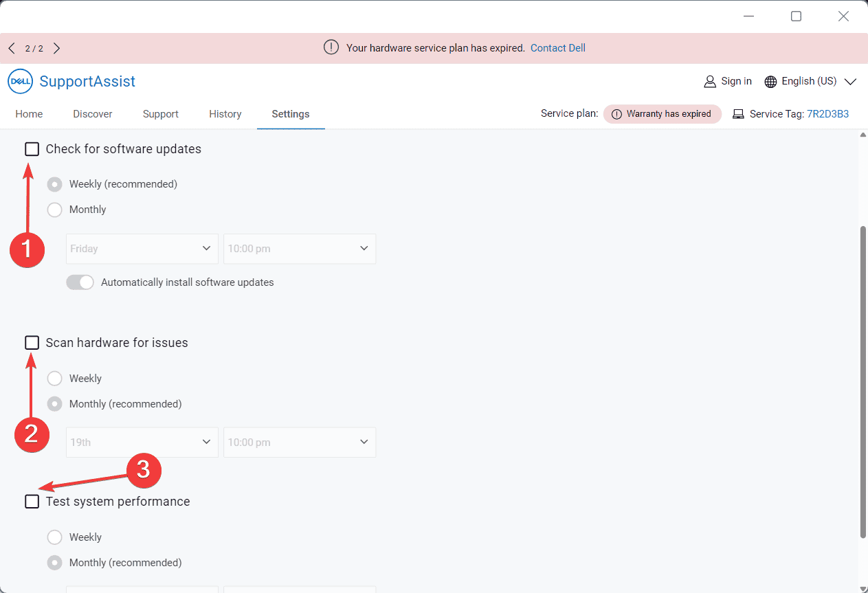Go to next notification arrow
Viewport: 868px width, 593px height.
[57, 48]
